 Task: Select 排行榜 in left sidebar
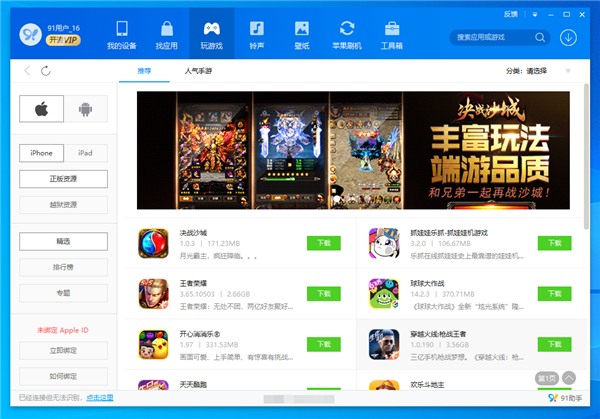(63, 267)
